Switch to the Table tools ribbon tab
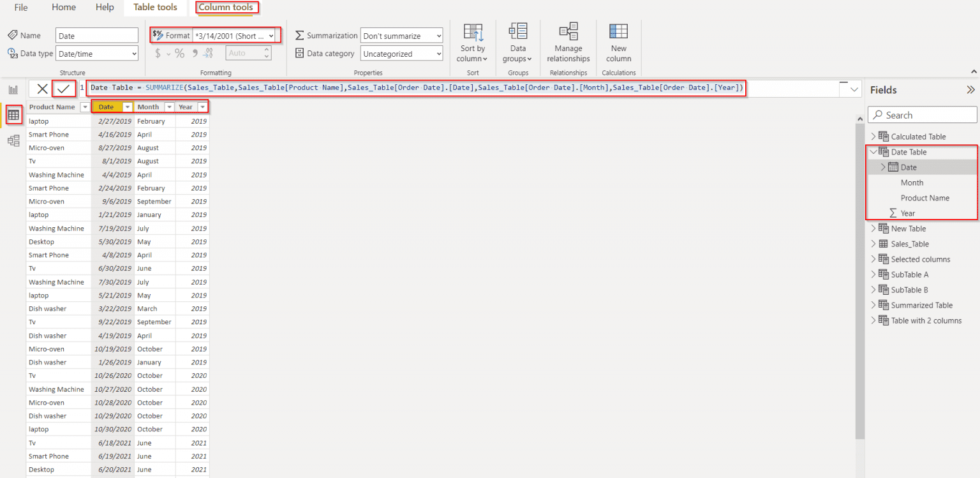Screen dimensions: 980x478 [155, 7]
